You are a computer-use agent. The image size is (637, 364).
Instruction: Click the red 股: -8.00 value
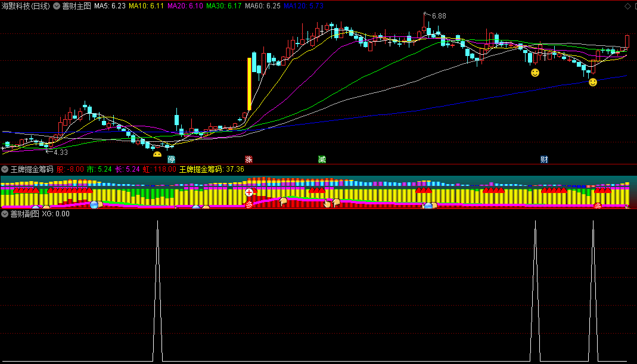pyautogui.click(x=70, y=169)
